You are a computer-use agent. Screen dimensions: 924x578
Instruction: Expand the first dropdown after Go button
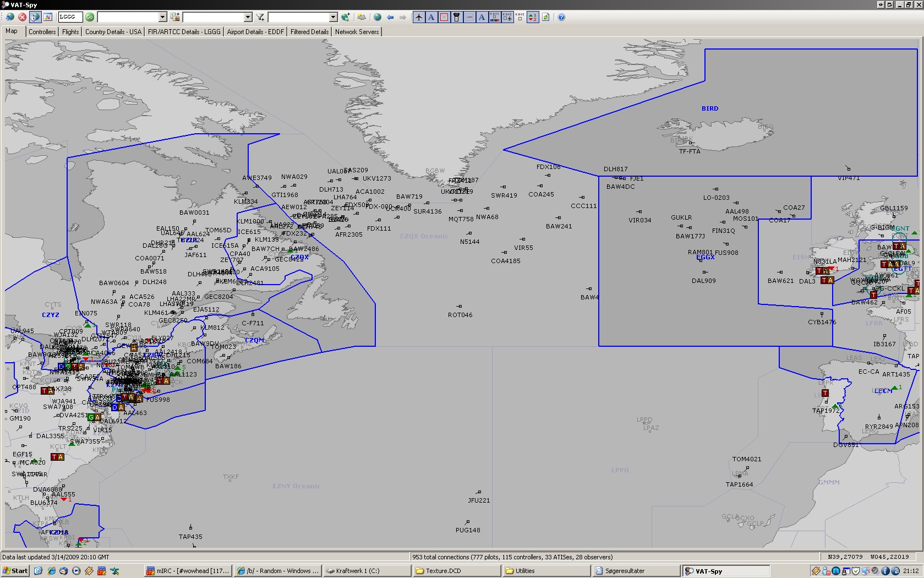point(162,17)
